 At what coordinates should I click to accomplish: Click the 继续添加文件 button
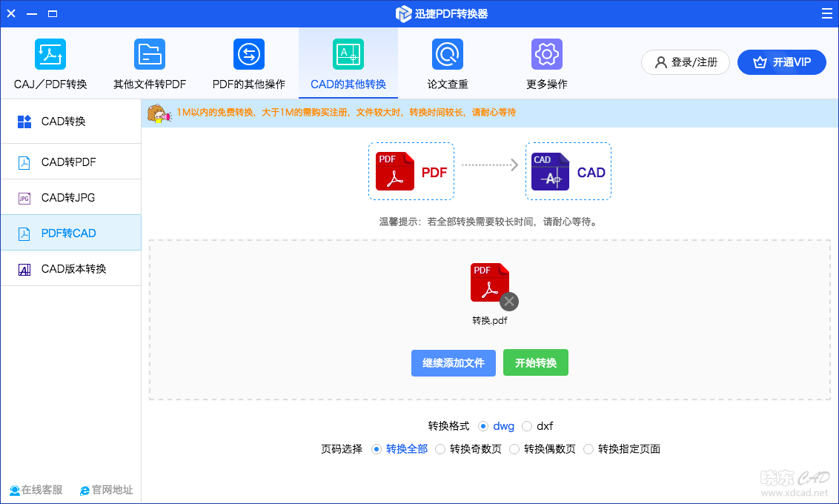(453, 363)
